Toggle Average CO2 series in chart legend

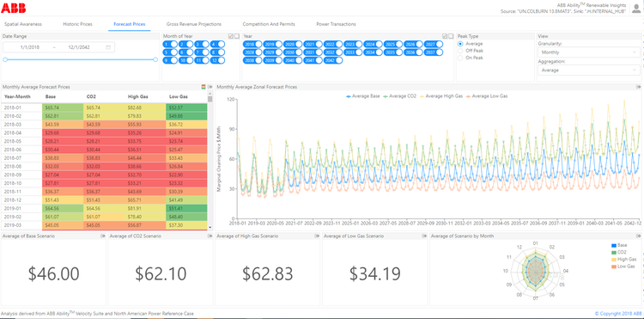pos(399,95)
